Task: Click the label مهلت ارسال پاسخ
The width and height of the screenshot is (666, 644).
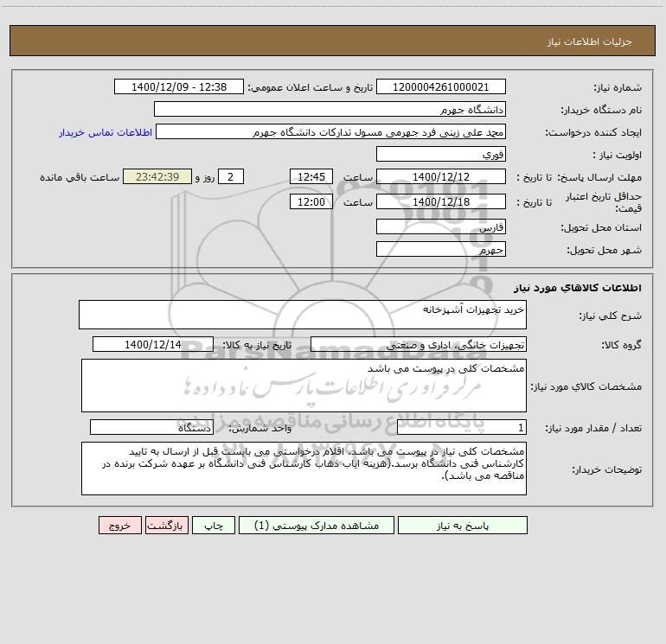Action: (599, 177)
